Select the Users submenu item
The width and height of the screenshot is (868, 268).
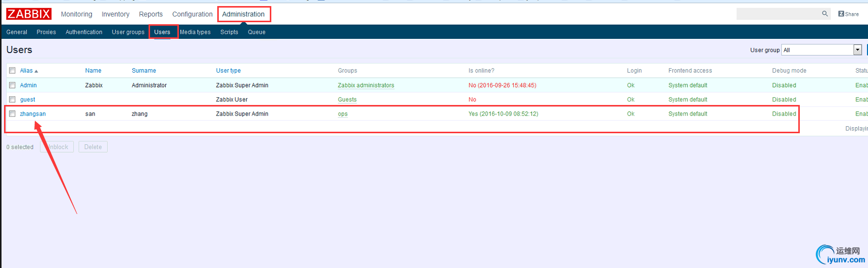[162, 32]
